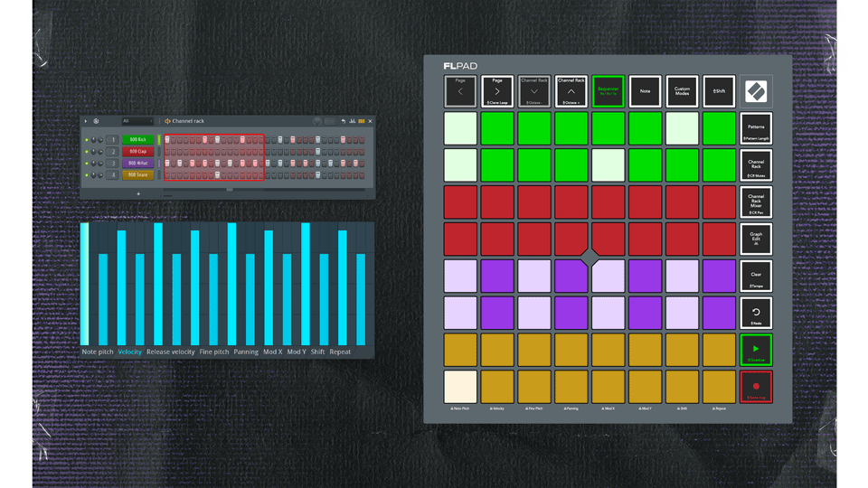
Task: Click the 808 Clap channel select indicator
Action: (x=159, y=152)
